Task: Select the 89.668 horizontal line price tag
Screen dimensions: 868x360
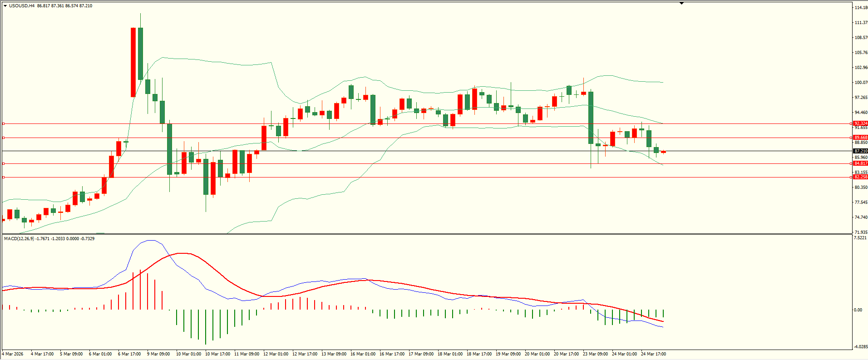Action: (x=860, y=138)
